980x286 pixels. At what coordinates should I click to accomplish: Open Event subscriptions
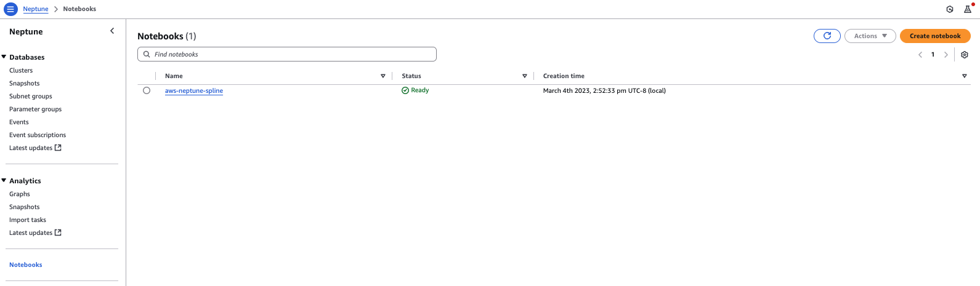(38, 135)
